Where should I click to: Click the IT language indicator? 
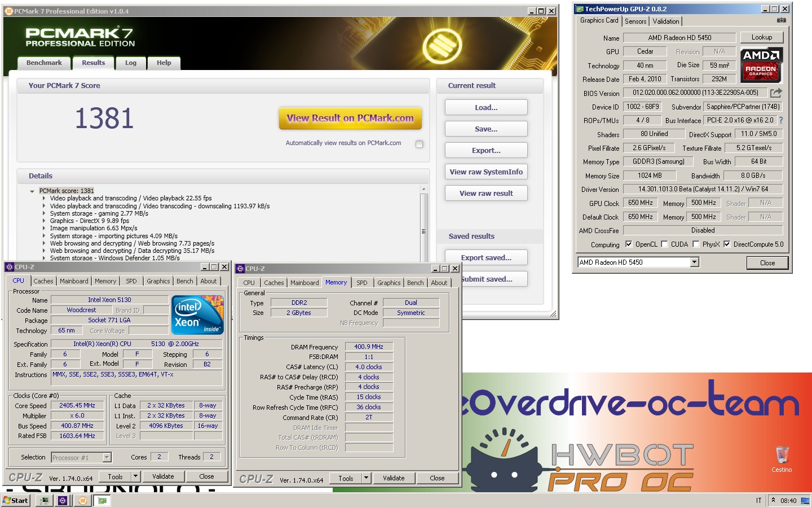758,501
